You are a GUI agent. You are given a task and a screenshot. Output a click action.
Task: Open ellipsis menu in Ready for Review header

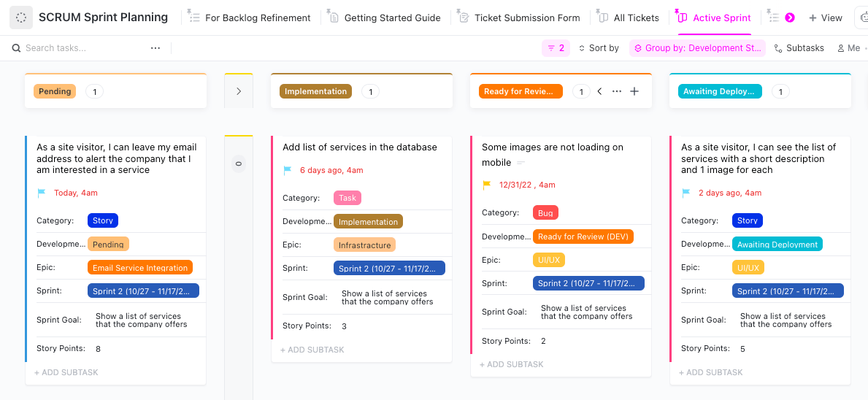pos(617,91)
